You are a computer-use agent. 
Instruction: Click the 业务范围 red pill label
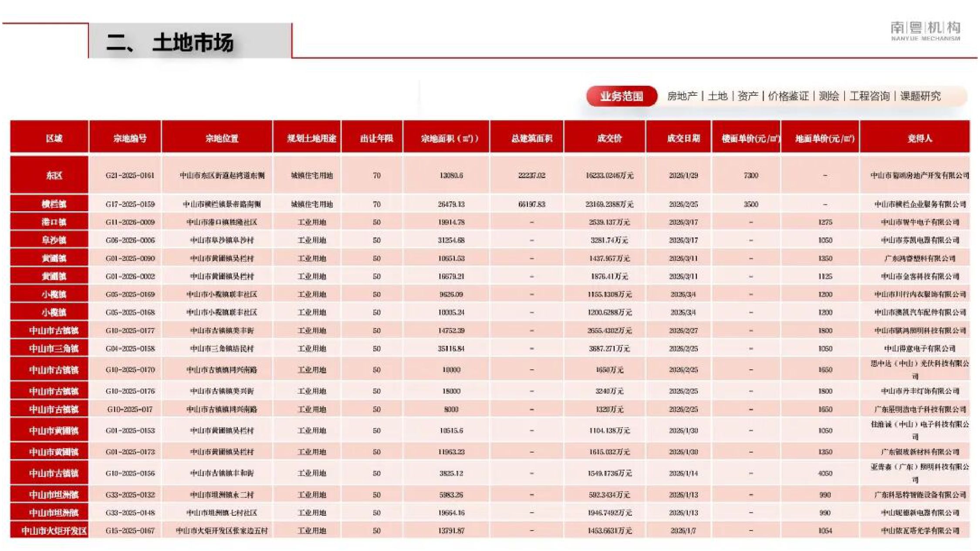(622, 96)
